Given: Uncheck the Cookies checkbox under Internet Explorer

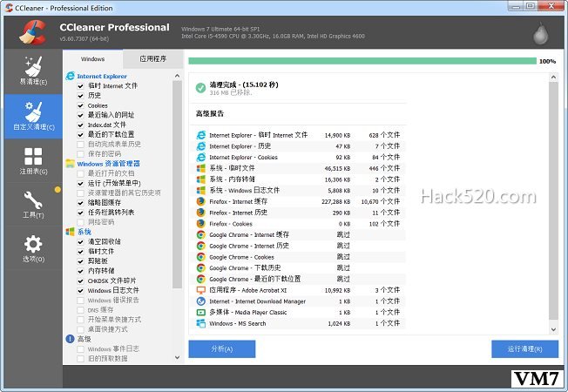Looking at the screenshot, I should click(x=80, y=105).
